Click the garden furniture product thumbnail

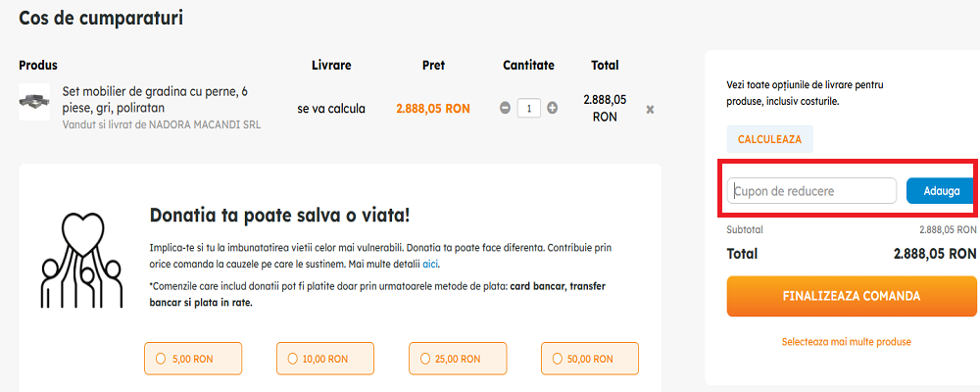[x=34, y=101]
